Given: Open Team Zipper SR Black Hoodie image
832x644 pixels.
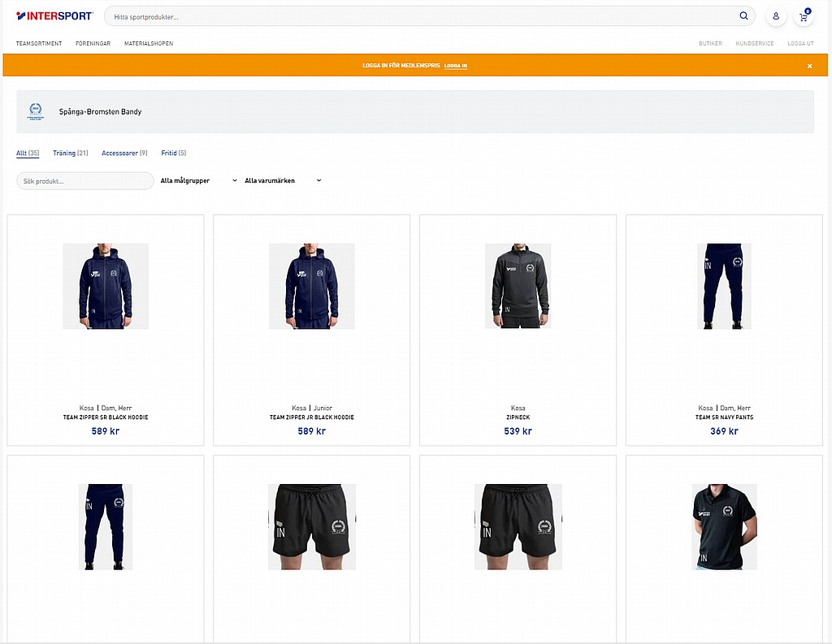Looking at the screenshot, I should click(106, 287).
